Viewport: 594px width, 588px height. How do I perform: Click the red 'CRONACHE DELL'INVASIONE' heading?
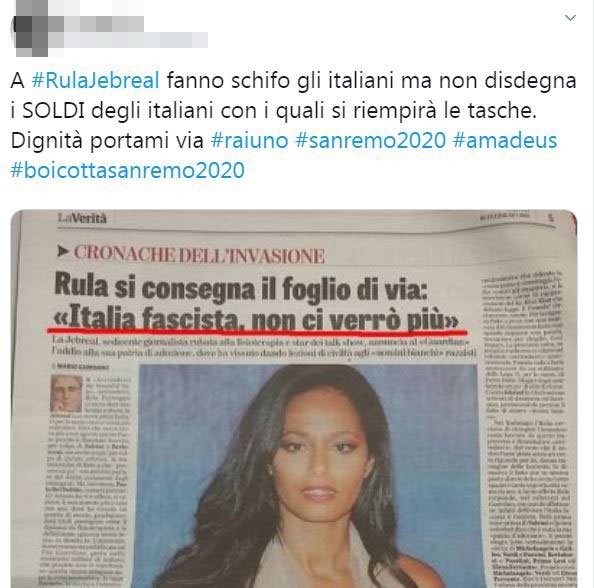199,255
